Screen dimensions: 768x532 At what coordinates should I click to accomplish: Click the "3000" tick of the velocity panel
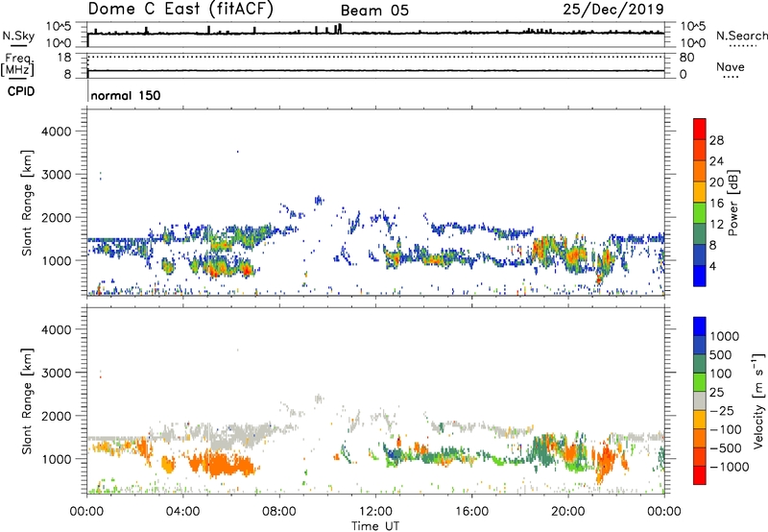(x=57, y=373)
